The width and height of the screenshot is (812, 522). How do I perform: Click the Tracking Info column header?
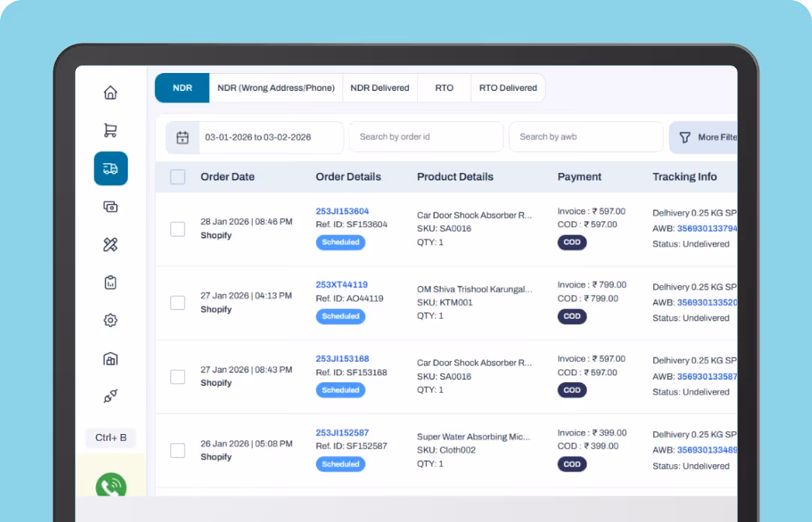tap(685, 177)
